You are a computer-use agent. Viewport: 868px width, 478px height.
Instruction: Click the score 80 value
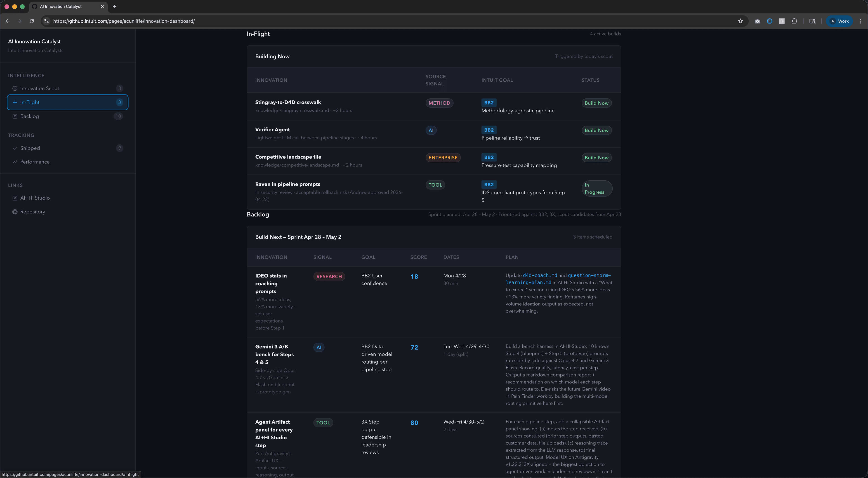tap(414, 423)
